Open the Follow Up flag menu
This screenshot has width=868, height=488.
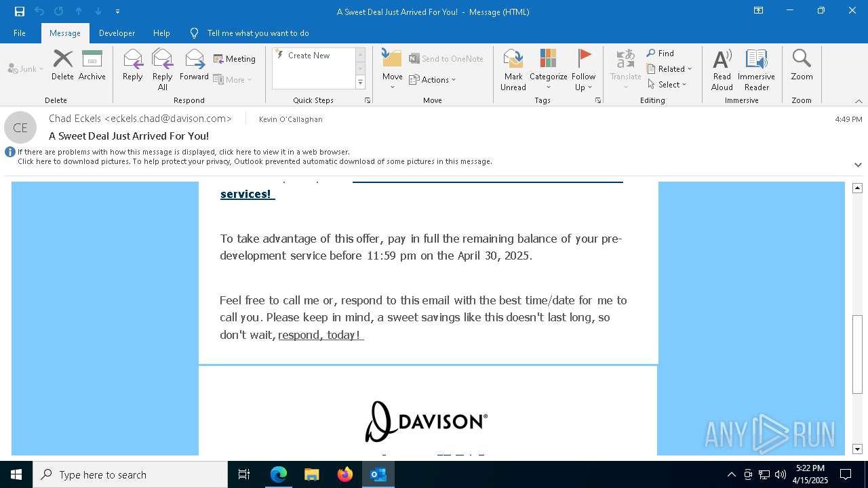(583, 70)
